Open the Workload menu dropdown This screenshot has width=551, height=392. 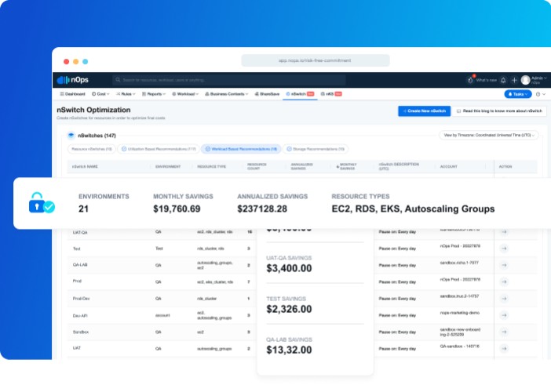point(185,94)
